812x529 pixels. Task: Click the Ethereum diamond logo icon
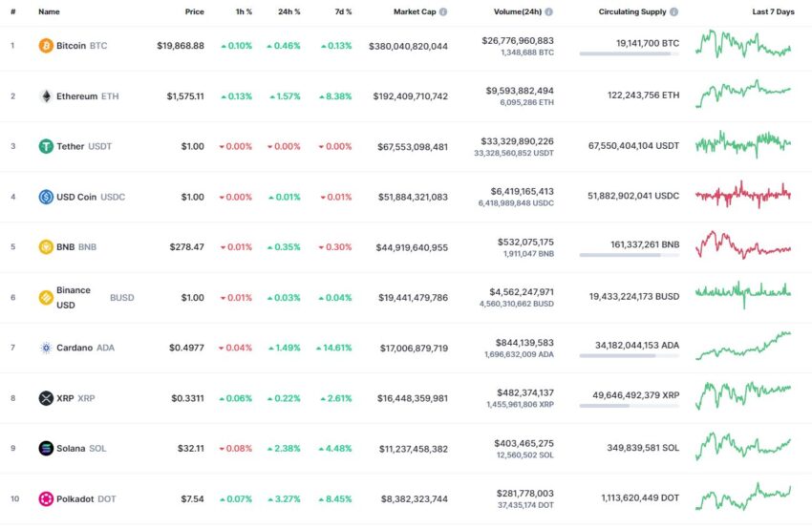tap(46, 96)
